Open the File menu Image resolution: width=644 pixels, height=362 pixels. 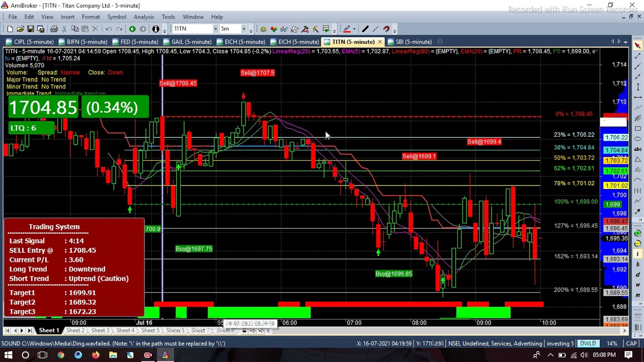point(13,17)
